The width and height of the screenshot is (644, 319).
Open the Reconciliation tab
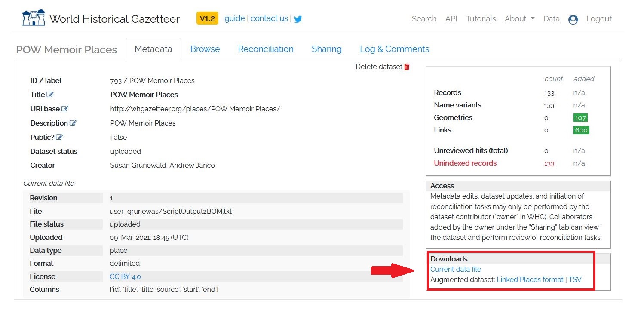coord(266,49)
